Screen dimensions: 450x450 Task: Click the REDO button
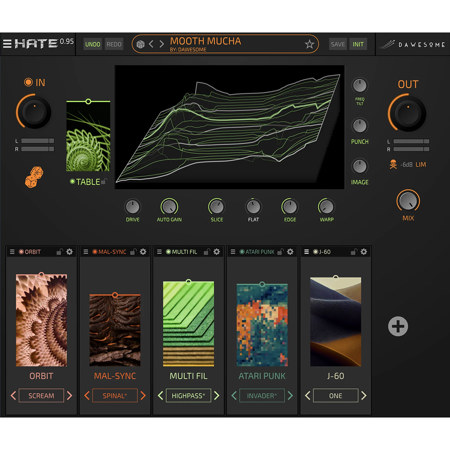[114, 44]
